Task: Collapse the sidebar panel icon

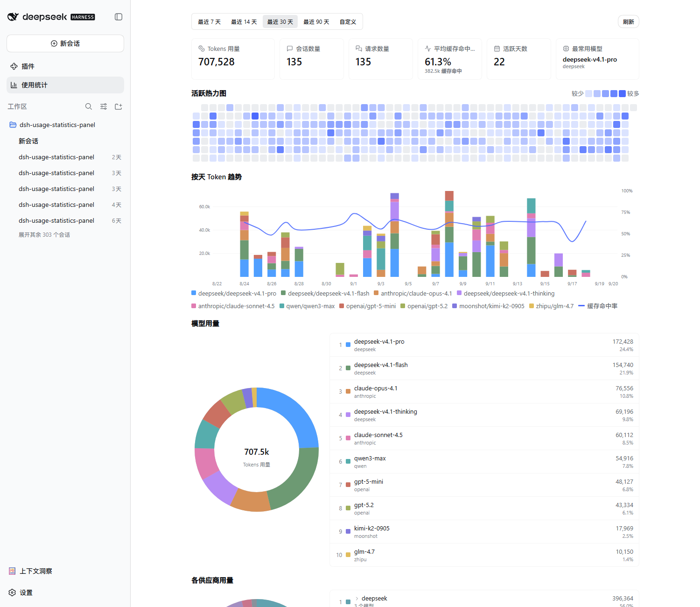Action: (119, 17)
